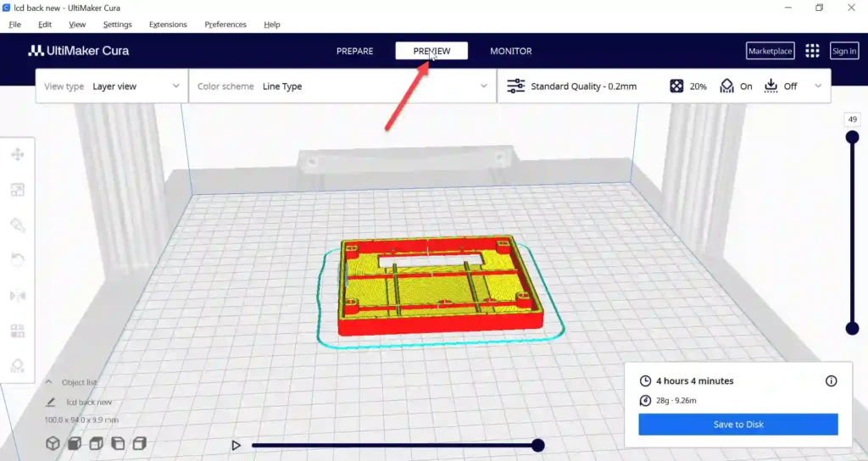Open the View menu
Image resolution: width=868 pixels, height=461 pixels.
pyautogui.click(x=77, y=25)
